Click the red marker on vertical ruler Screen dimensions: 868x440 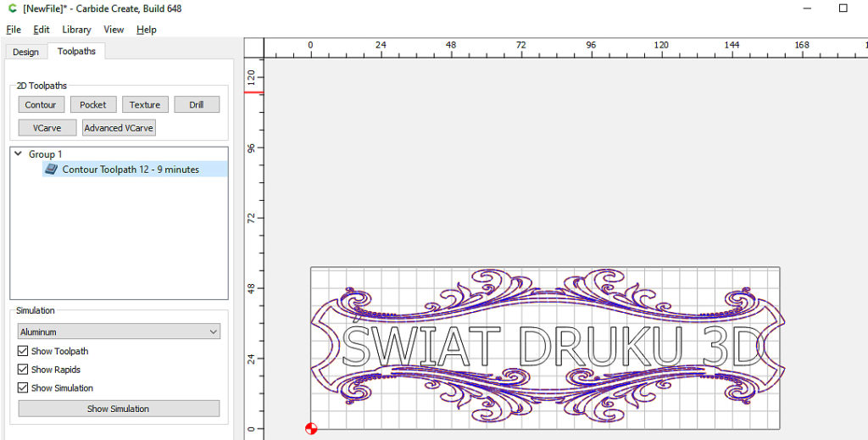coord(254,92)
